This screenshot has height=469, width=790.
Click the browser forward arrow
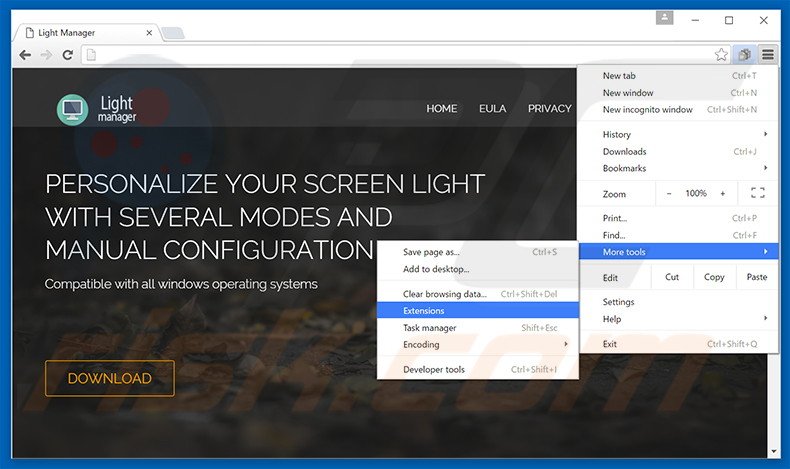pyautogui.click(x=46, y=55)
